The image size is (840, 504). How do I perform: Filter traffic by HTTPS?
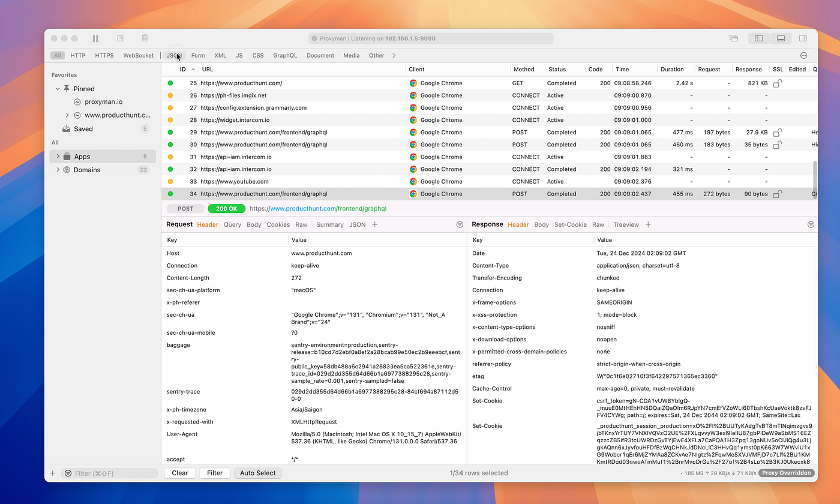(104, 55)
